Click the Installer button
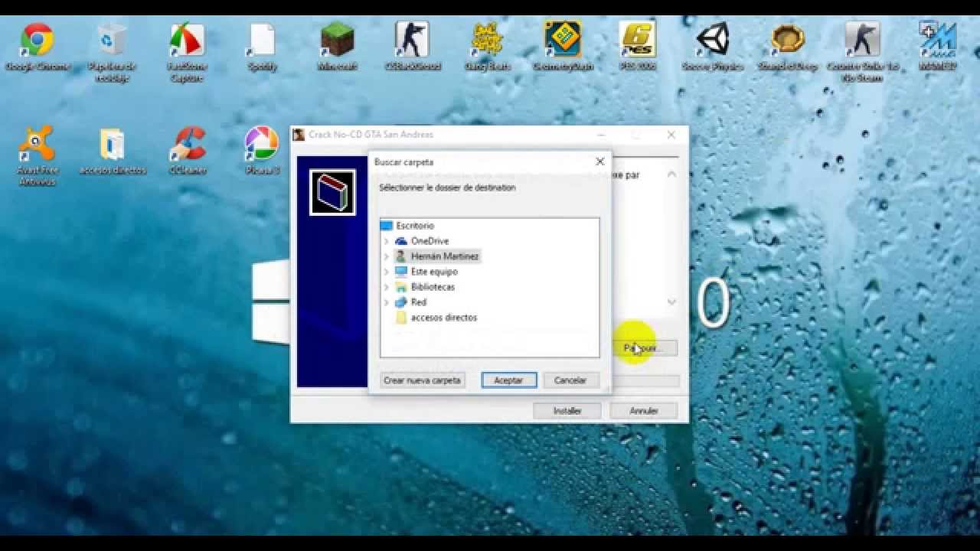 click(x=567, y=411)
